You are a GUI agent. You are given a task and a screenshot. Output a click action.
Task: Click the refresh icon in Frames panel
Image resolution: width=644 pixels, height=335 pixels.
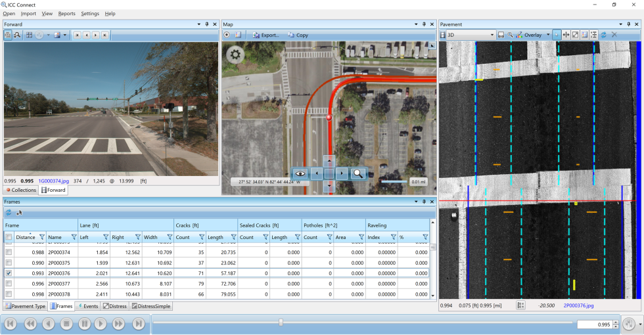pos(9,212)
